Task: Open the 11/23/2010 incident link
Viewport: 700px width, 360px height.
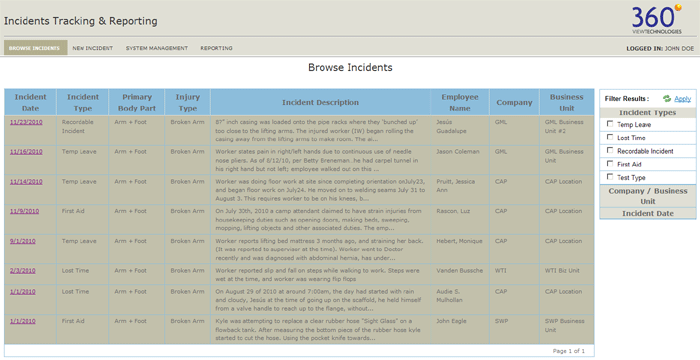Action: pos(26,122)
